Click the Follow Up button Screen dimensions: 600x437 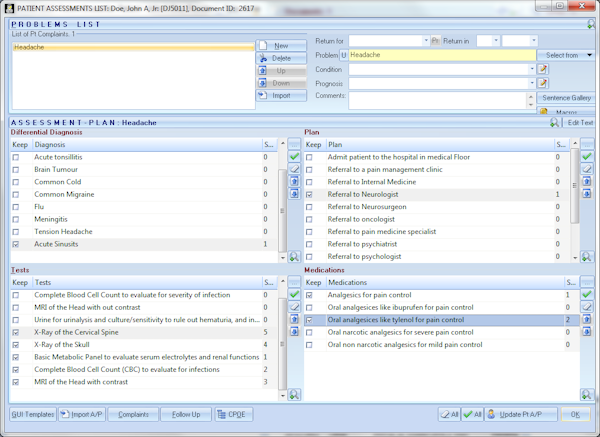[186, 414]
